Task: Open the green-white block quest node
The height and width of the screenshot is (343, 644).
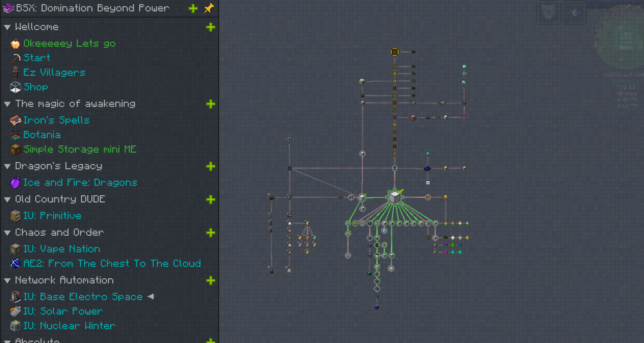Action: tap(362, 81)
